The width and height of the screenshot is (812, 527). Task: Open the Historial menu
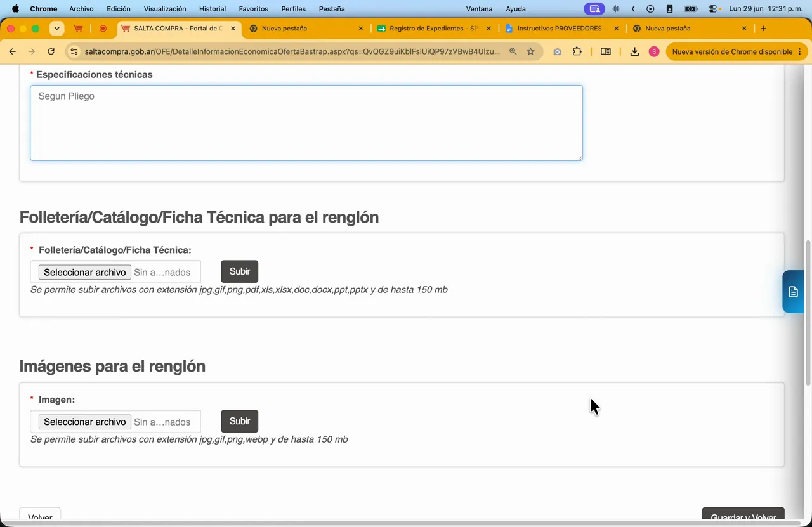point(213,9)
